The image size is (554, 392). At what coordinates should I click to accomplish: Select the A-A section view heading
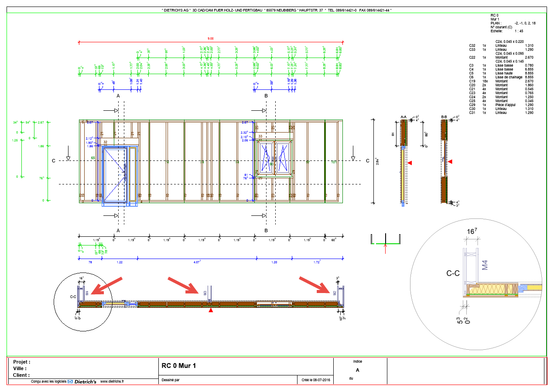[x=404, y=117]
